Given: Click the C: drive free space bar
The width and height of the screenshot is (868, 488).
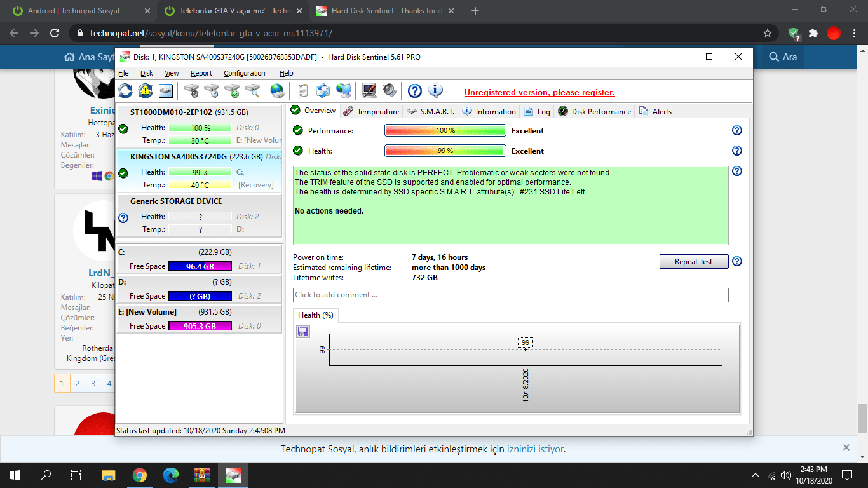Looking at the screenshot, I should coord(200,266).
